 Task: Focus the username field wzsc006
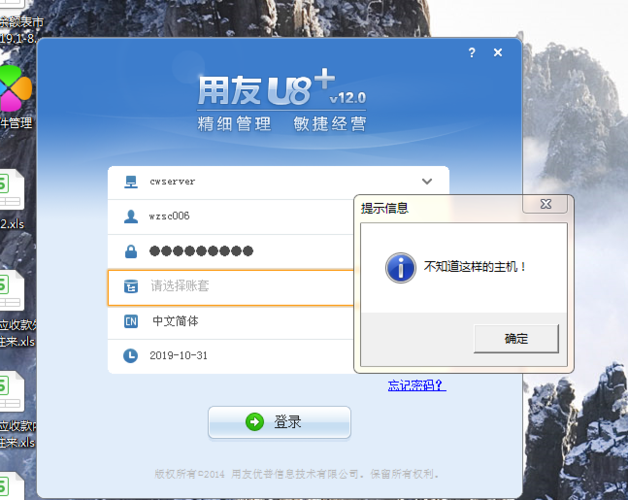(x=231, y=217)
